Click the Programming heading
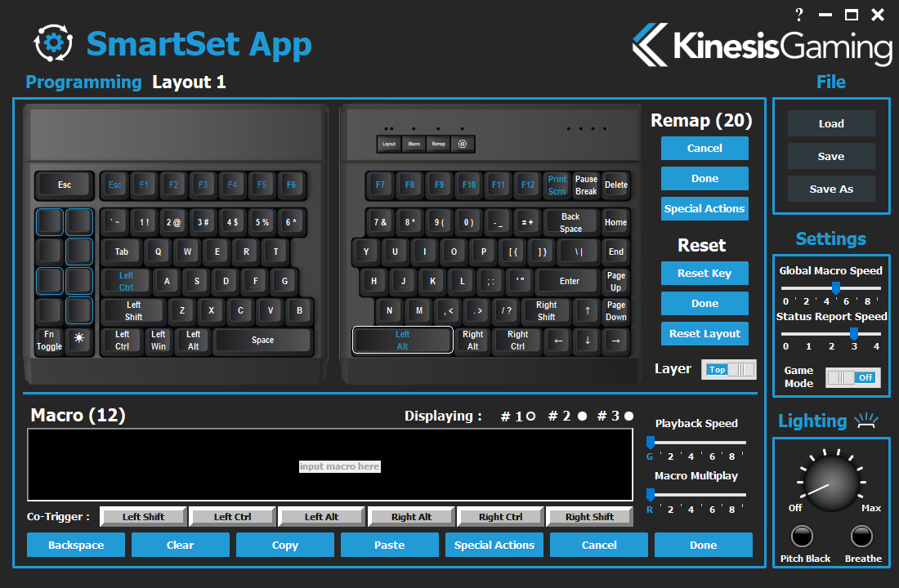The height and width of the screenshot is (588, 899). (x=83, y=82)
